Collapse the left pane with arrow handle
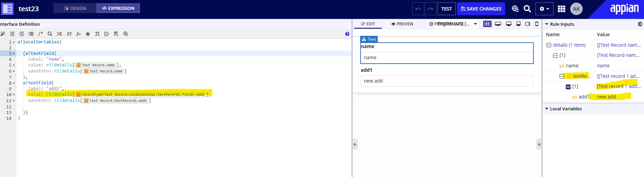 (355, 144)
